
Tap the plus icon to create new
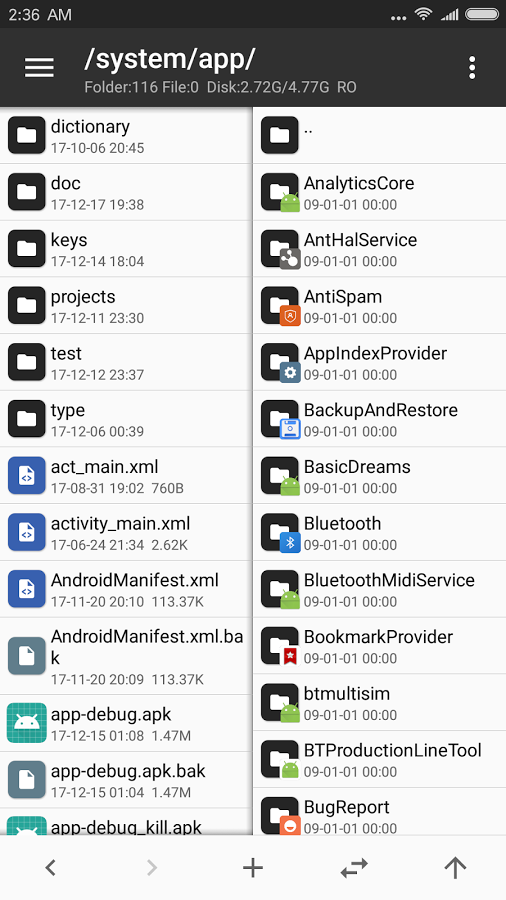[x=253, y=868]
